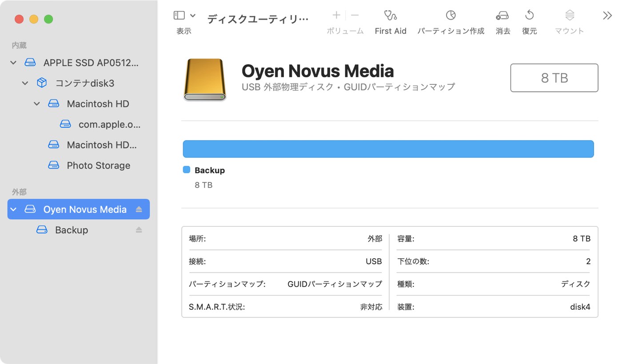Click the disk4 device value
The image size is (622, 364).
click(x=580, y=307)
